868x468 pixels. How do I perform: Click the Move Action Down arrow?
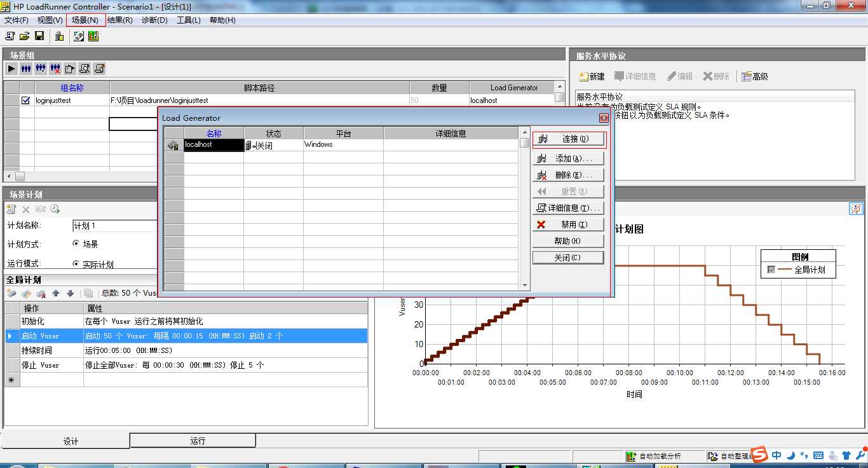pos(71,293)
